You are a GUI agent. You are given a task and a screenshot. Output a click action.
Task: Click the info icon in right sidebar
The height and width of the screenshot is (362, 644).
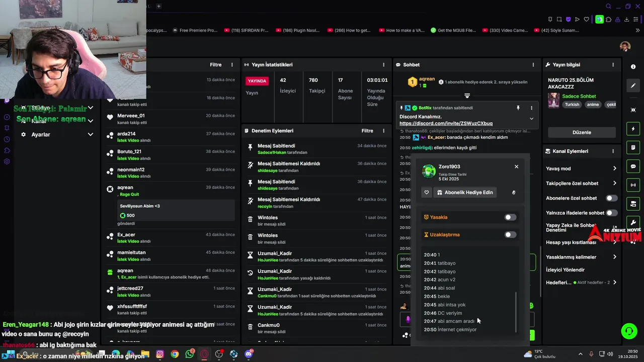633,66
